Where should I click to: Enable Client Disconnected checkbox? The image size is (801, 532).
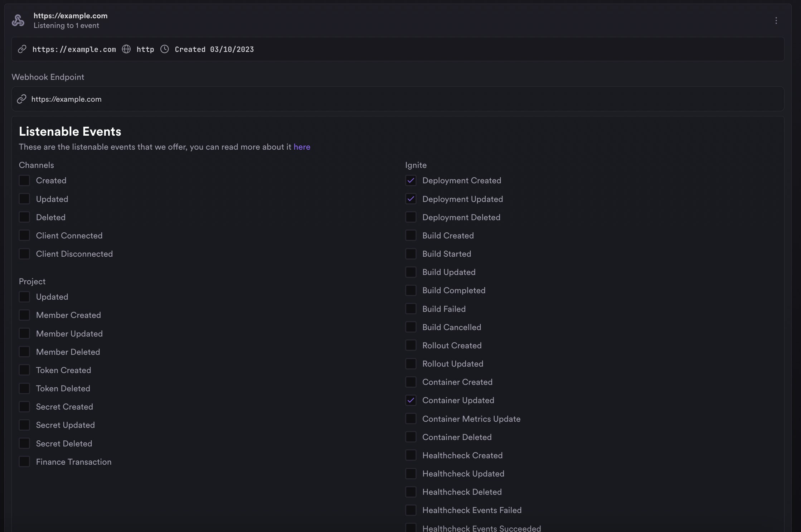point(24,254)
